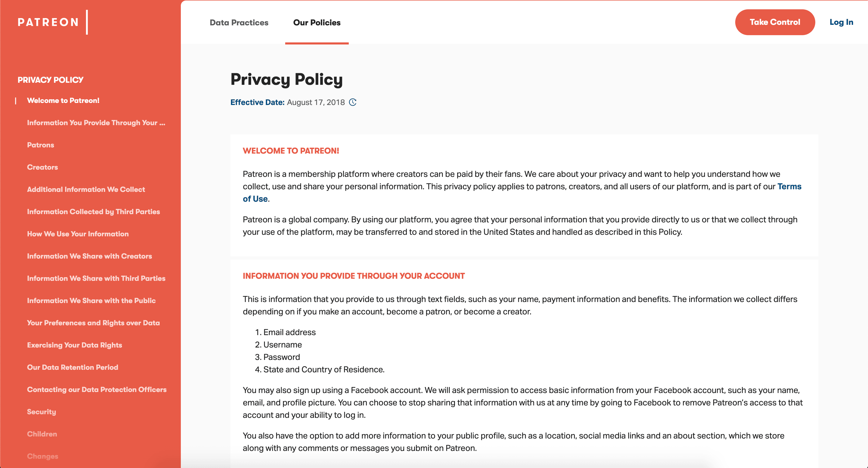The image size is (868, 468).
Task: Go to How We Use Your Information
Action: point(78,234)
